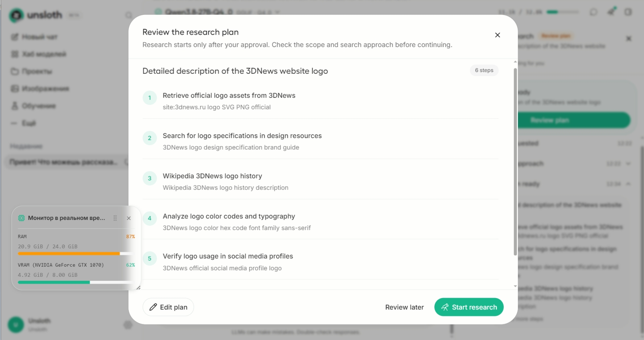Click the pencil icon on Edit plan
Screen dimensions: 644x340
pos(153,307)
